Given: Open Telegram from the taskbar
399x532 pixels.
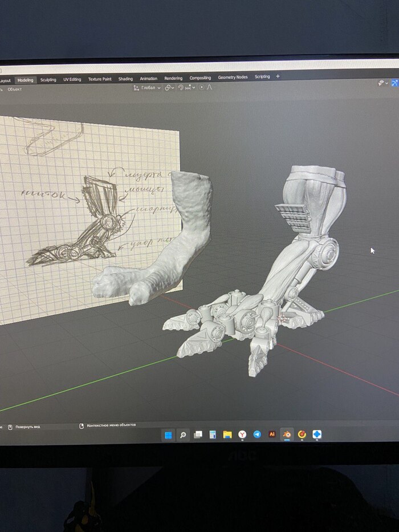Looking at the screenshot, I should pos(257,434).
